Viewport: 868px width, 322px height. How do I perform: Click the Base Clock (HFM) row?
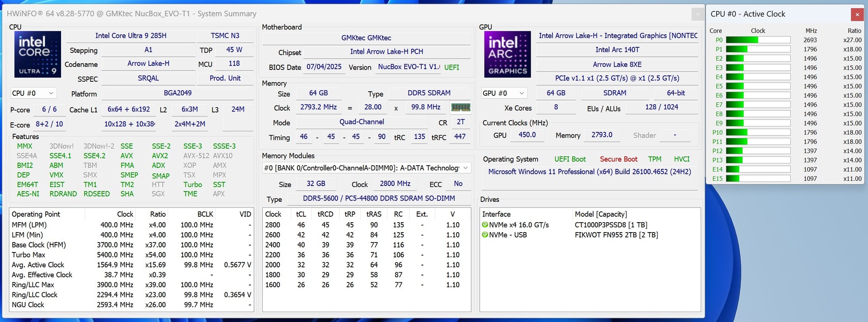131,245
